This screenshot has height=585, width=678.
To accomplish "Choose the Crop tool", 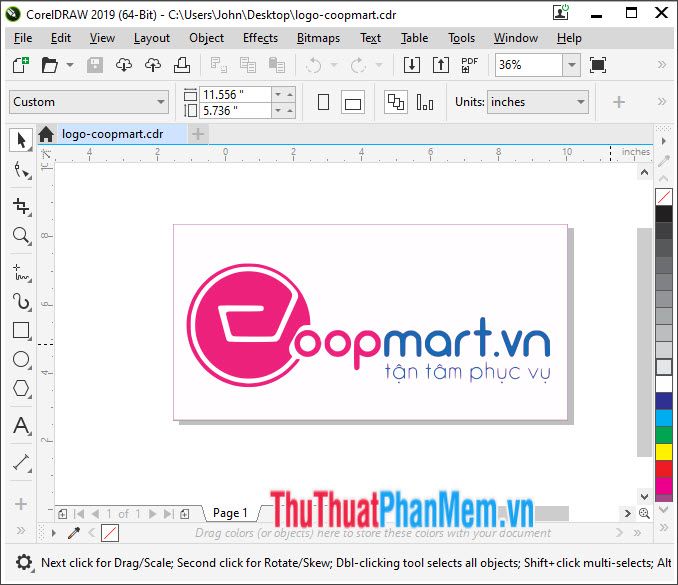I will coord(21,206).
